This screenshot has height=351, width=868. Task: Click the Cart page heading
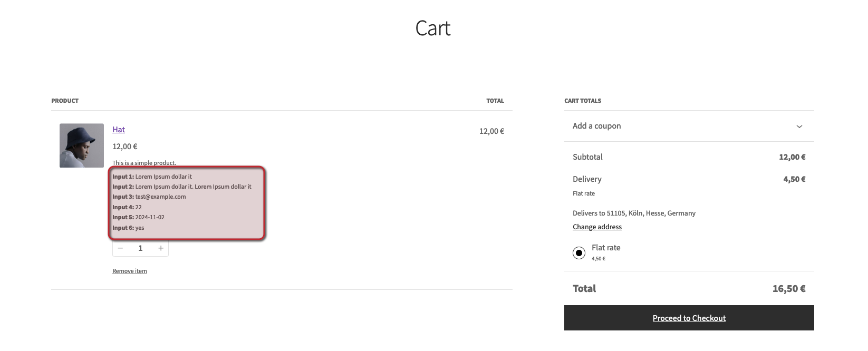click(x=433, y=28)
